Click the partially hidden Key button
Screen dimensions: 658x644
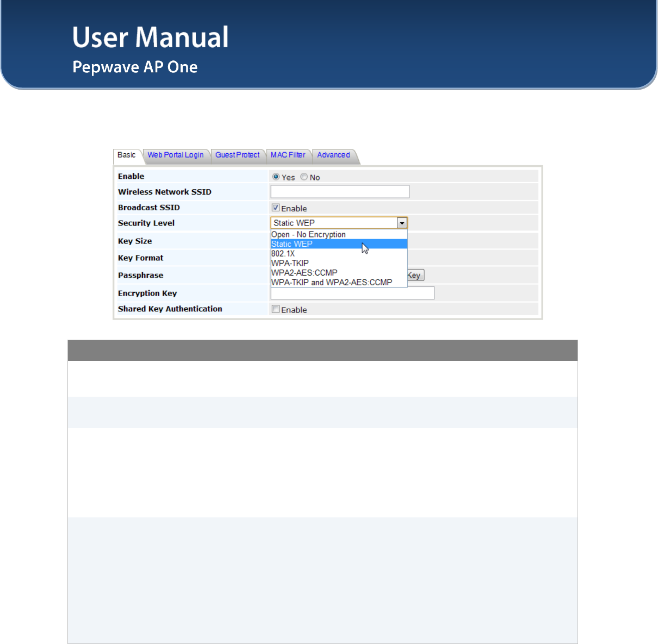pos(415,276)
